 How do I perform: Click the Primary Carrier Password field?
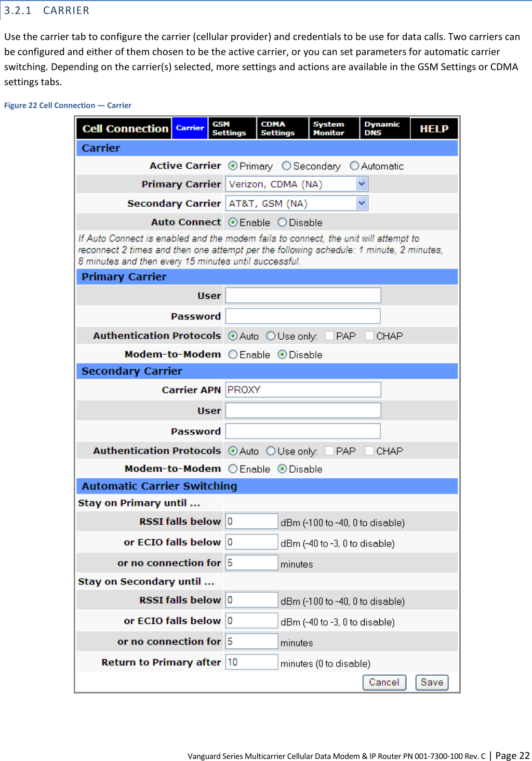pos(303,316)
